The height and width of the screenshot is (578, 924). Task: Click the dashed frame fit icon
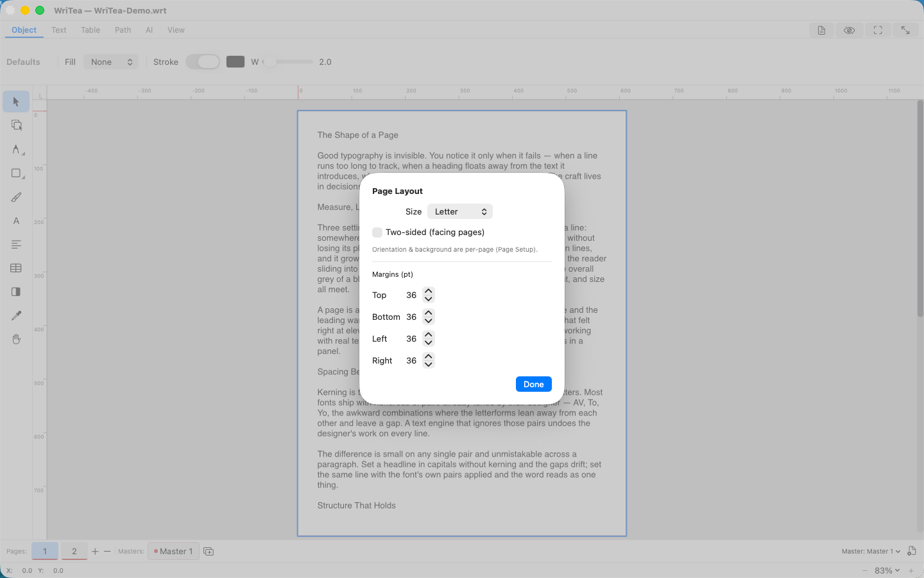pos(878,30)
